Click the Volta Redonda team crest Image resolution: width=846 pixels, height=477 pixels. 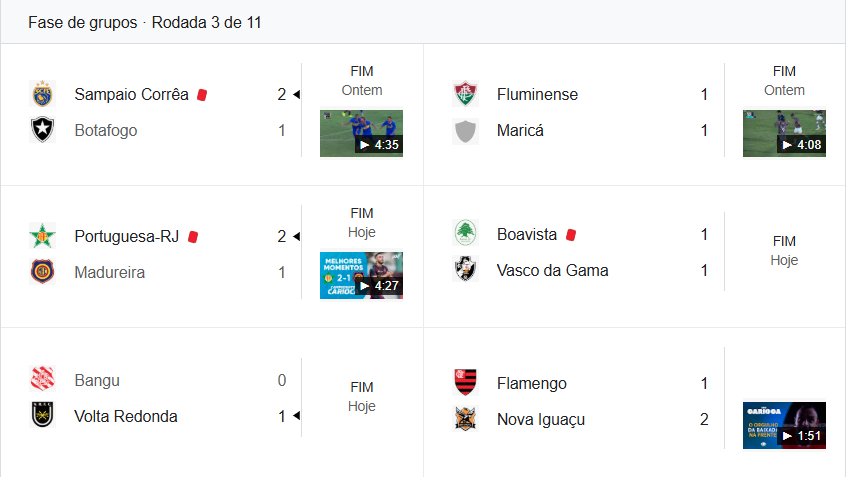point(42,416)
